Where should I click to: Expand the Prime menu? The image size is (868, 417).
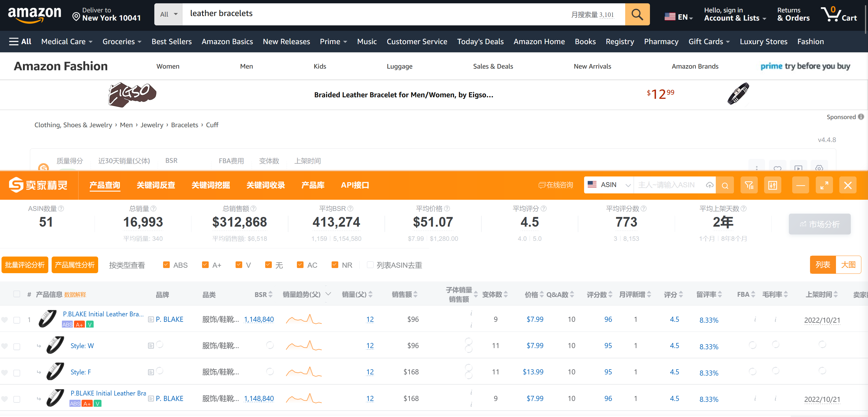[x=333, y=41]
